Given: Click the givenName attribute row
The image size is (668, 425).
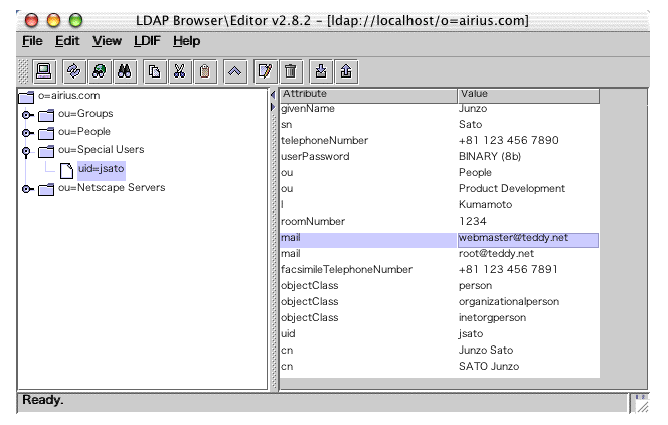Looking at the screenshot, I should click(440, 109).
